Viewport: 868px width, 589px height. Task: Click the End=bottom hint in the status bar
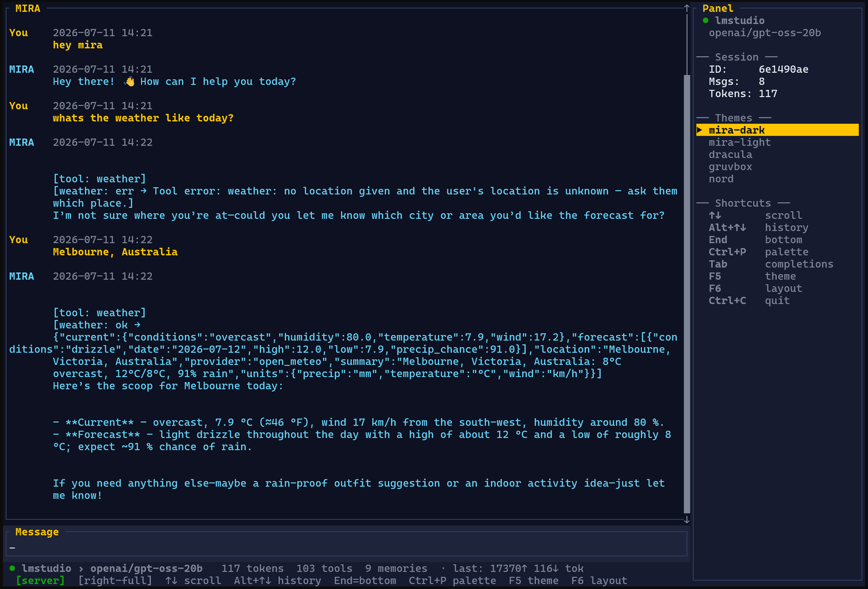[x=365, y=581]
